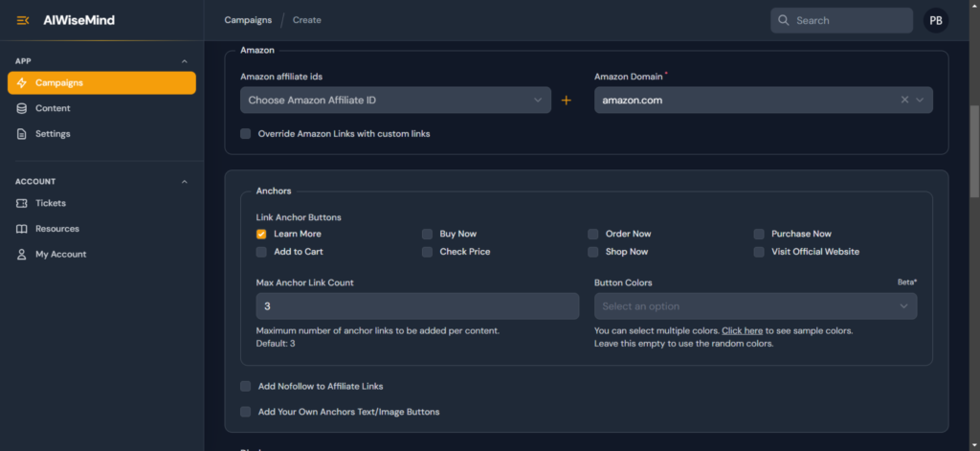Enable Override Amazon Links with custom links

[x=246, y=134]
